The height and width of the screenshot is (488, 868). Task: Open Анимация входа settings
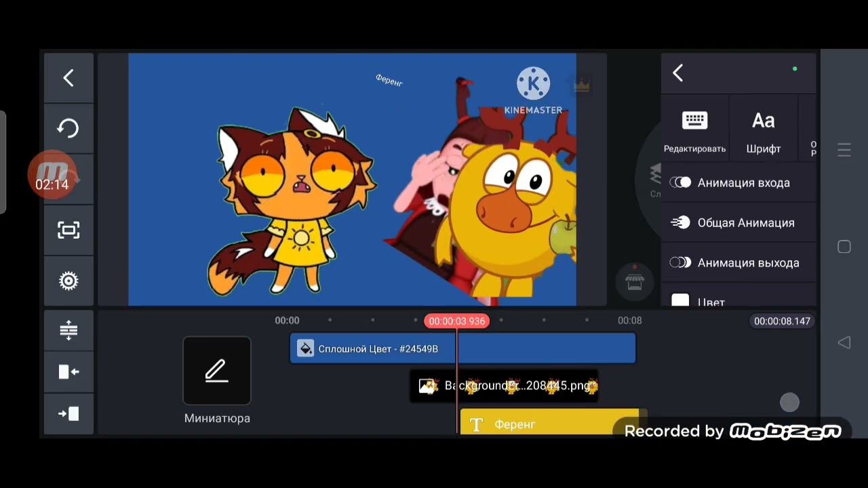738,182
